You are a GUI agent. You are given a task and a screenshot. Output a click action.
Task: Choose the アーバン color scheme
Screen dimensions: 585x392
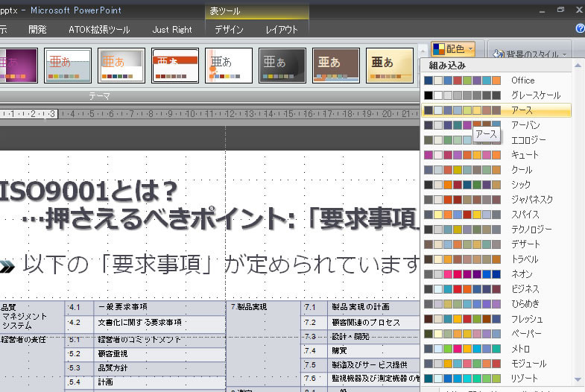496,125
